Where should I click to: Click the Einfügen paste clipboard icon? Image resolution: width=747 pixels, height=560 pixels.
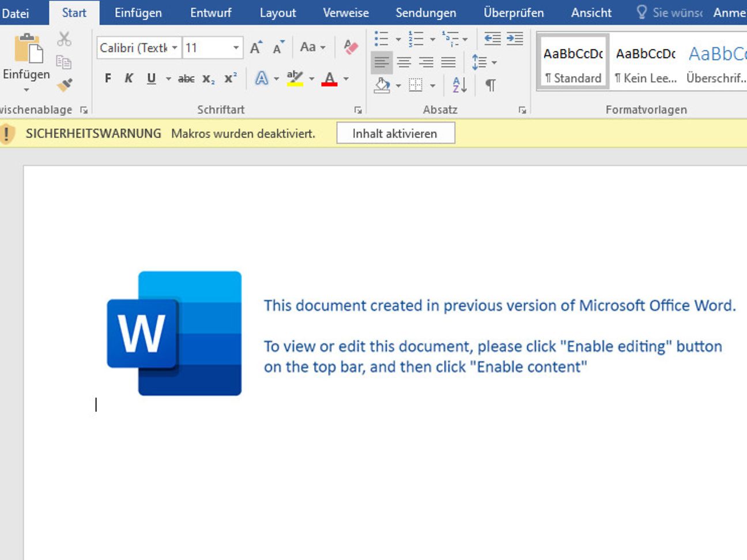(x=28, y=48)
